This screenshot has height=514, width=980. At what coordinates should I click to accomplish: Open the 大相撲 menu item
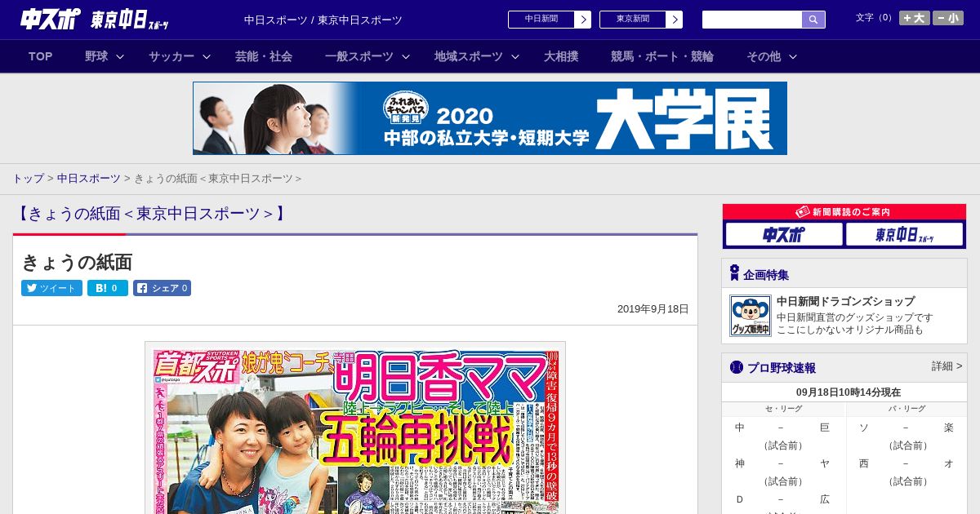click(x=561, y=56)
